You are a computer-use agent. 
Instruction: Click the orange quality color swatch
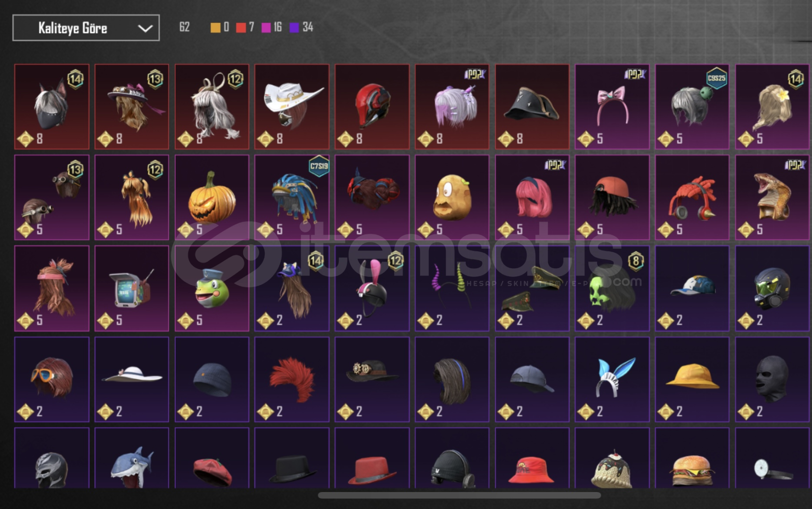click(x=215, y=28)
